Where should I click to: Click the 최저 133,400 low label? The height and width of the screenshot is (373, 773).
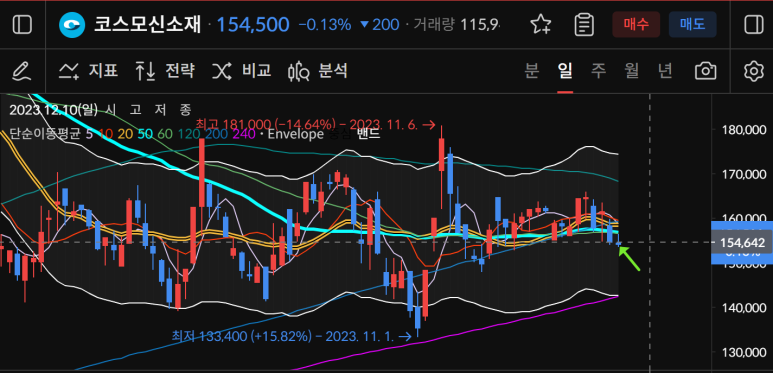291,337
